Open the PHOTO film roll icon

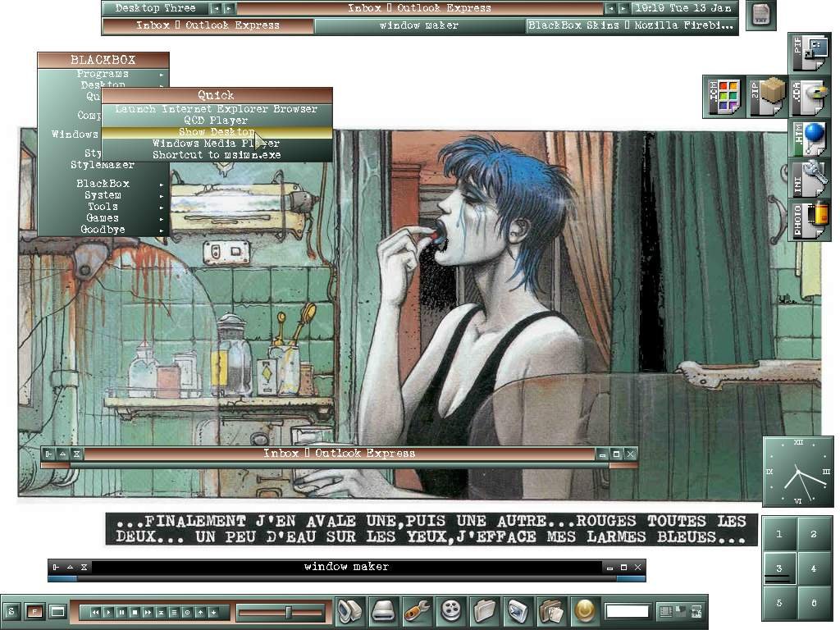(x=810, y=219)
